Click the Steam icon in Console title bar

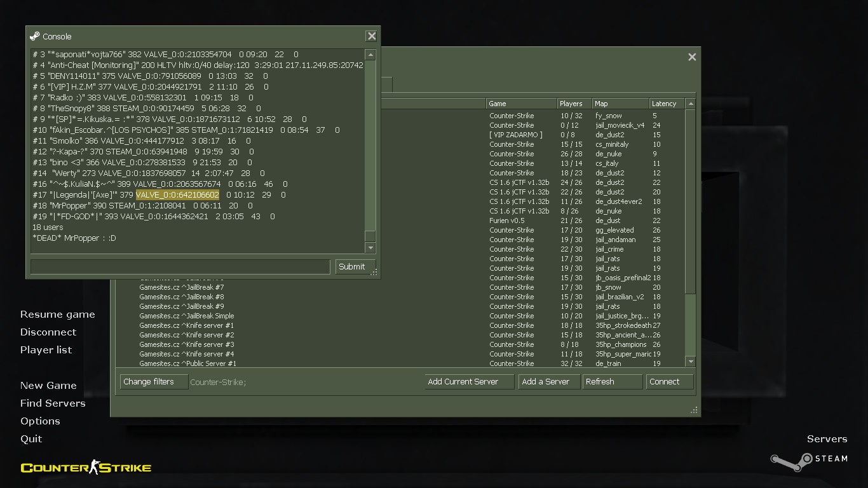tap(35, 36)
